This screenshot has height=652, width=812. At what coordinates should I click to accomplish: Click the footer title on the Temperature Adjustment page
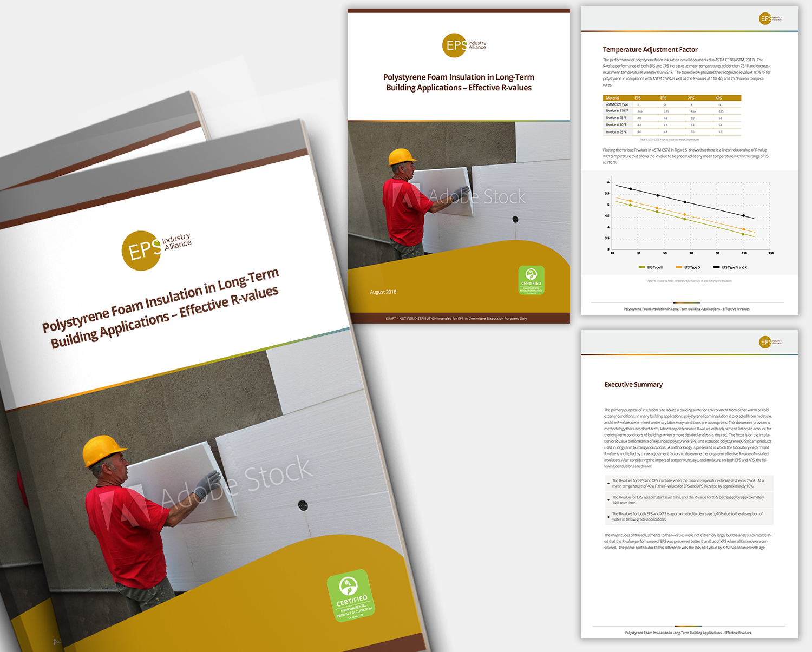(686, 309)
